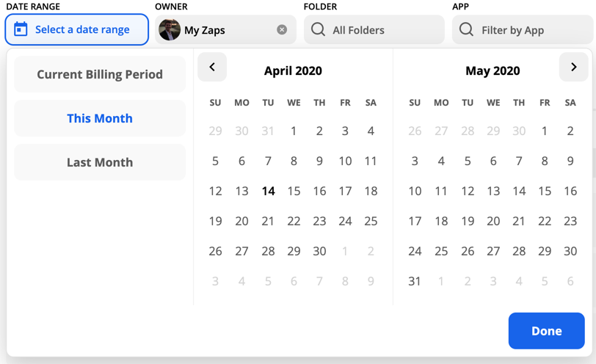Open the Select a date range picker
The width and height of the screenshot is (596, 364).
point(81,30)
